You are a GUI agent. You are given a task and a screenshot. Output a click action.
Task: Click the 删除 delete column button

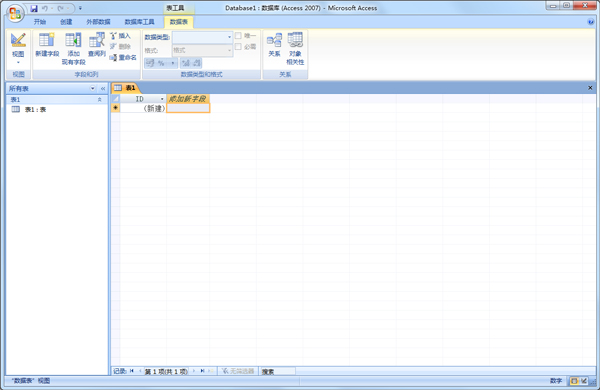point(121,46)
